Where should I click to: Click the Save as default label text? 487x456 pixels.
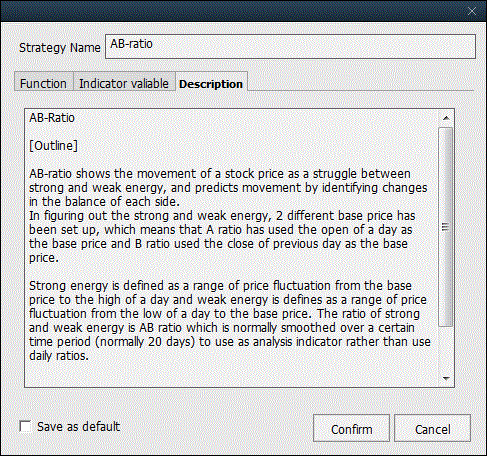coord(78,427)
